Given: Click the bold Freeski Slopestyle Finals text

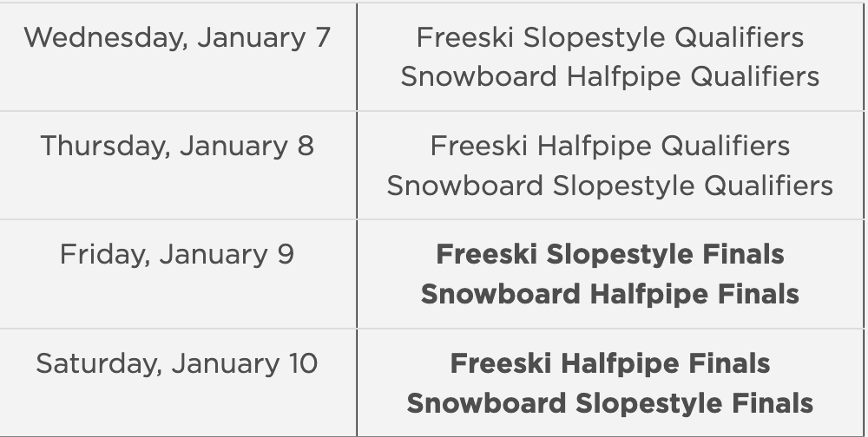Looking at the screenshot, I should [609, 255].
